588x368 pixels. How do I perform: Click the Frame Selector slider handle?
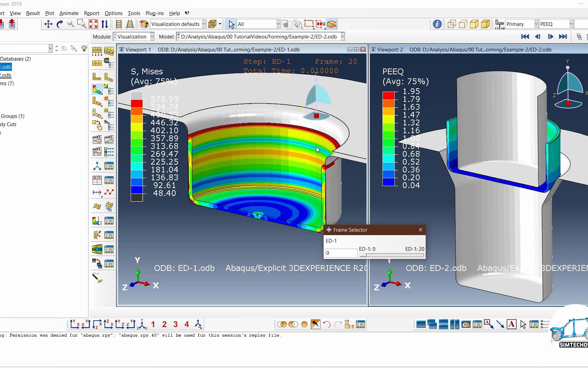pyautogui.click(x=363, y=255)
